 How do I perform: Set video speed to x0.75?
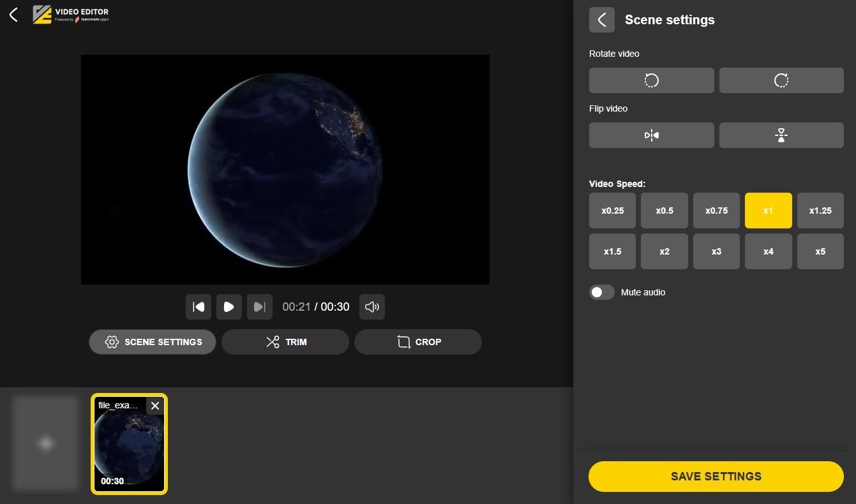(x=716, y=211)
